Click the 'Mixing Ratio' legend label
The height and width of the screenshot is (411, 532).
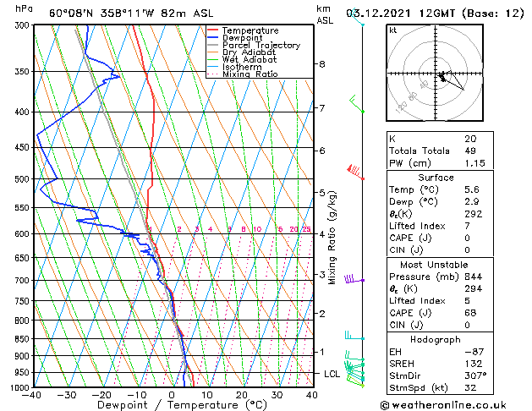(250, 74)
